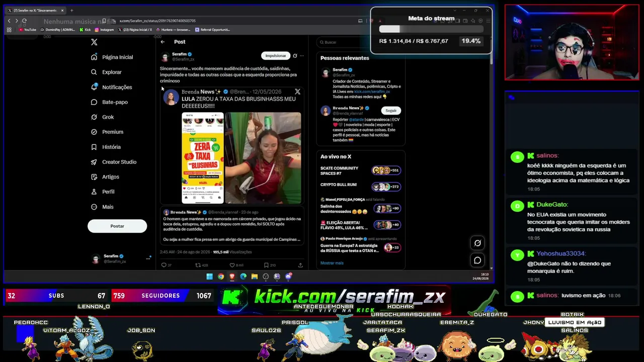Open the Kick bookmark
Image resolution: width=644 pixels, height=362 pixels.
tap(85, 30)
